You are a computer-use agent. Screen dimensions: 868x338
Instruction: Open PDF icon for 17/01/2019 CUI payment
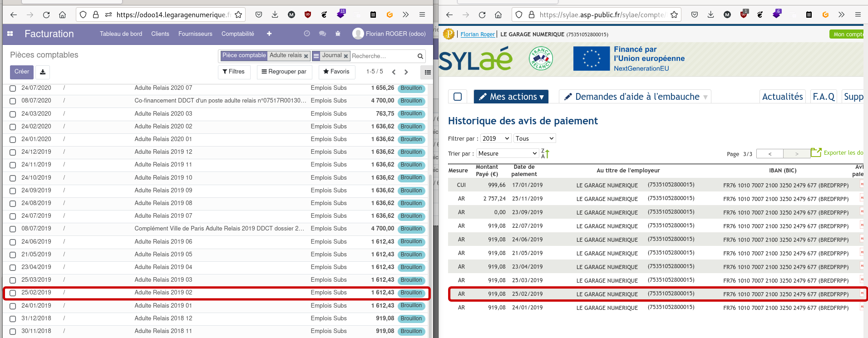(862, 185)
